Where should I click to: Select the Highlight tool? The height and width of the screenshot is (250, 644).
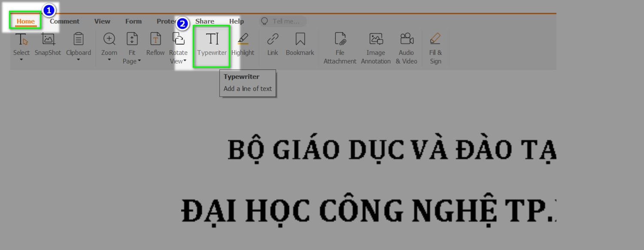tap(243, 44)
